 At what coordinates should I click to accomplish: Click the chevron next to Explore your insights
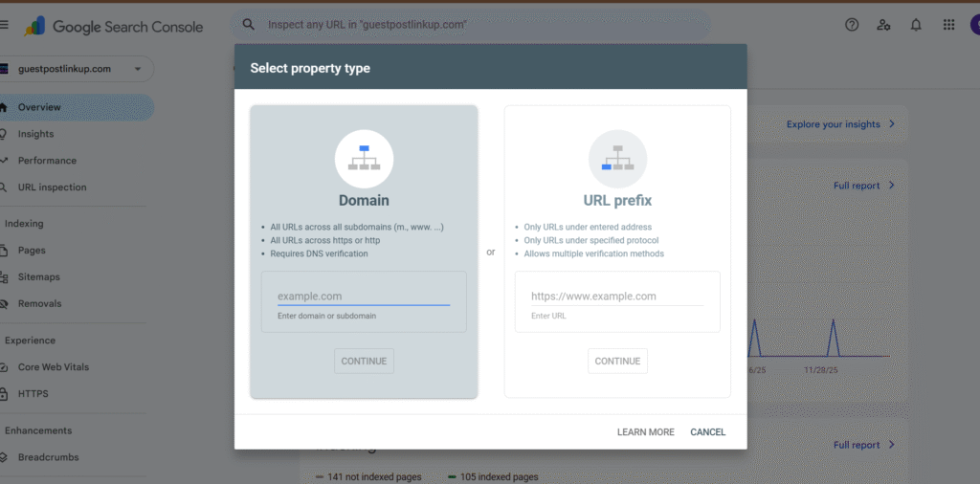coord(892,124)
